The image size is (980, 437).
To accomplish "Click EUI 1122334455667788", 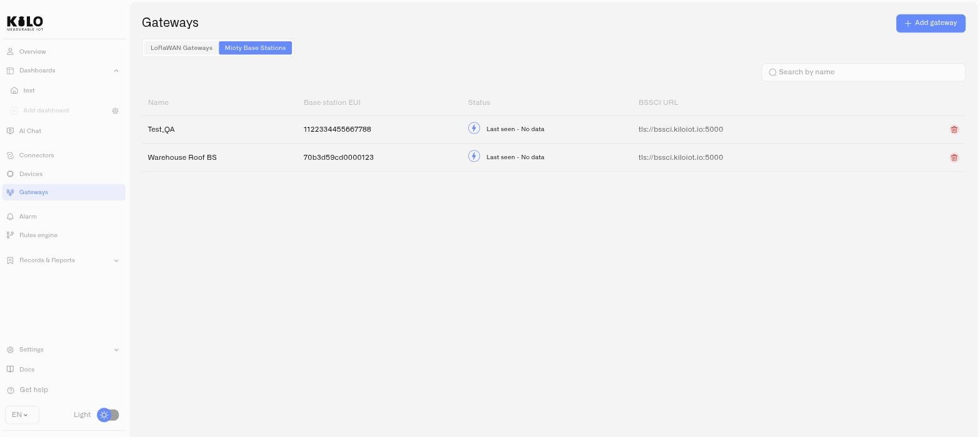I will (337, 129).
